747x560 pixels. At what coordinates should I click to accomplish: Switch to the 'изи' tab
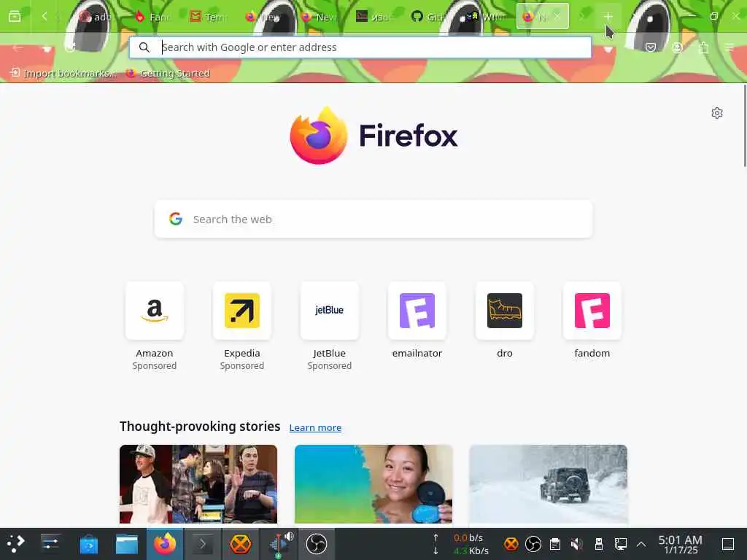tap(373, 17)
